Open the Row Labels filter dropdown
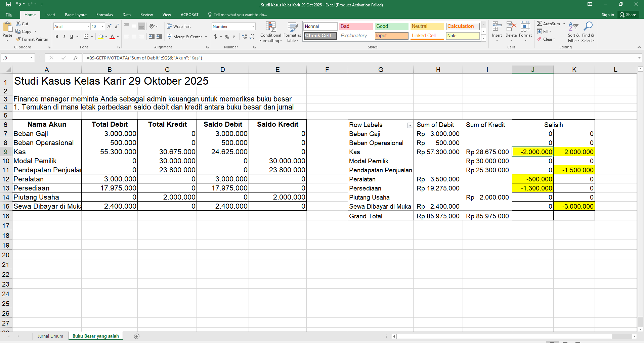Screen dimensions: 644x343 [410, 125]
